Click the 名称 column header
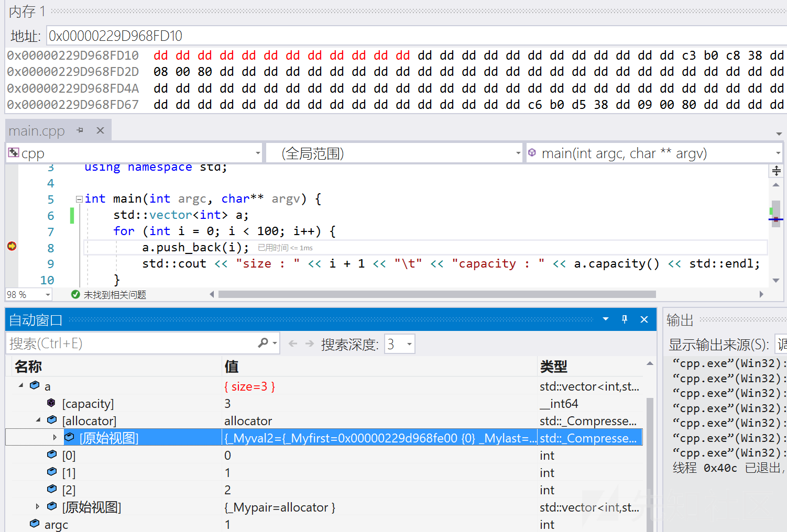The width and height of the screenshot is (787, 532). [x=28, y=367]
